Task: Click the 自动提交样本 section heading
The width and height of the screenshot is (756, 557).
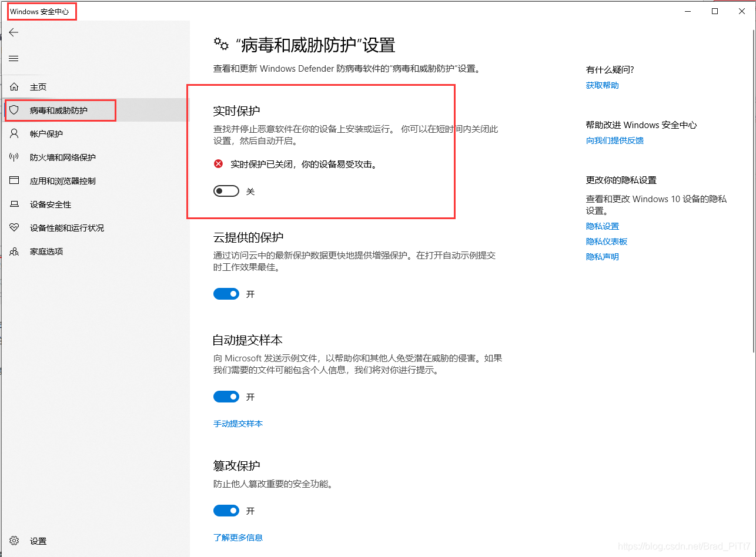Action: pos(247,340)
